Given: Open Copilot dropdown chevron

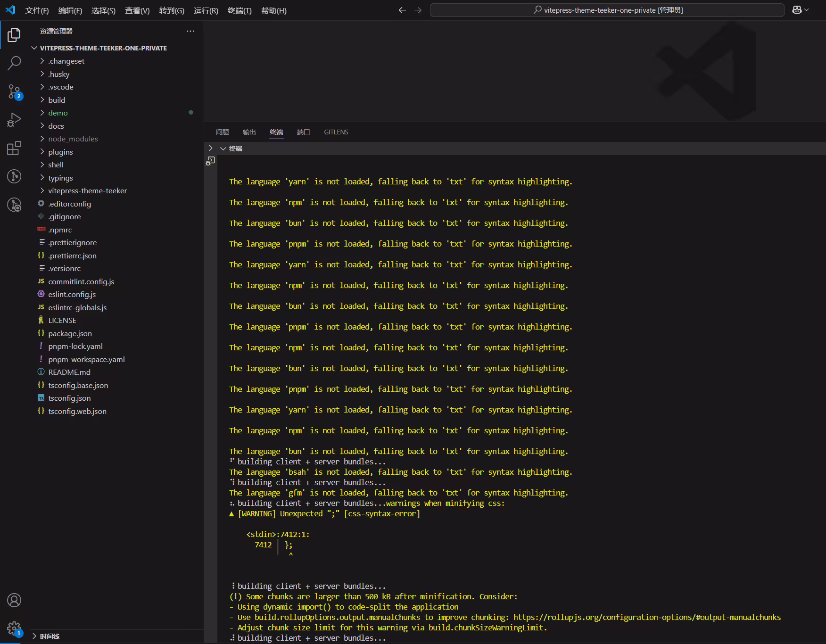Looking at the screenshot, I should pyautogui.click(x=807, y=10).
